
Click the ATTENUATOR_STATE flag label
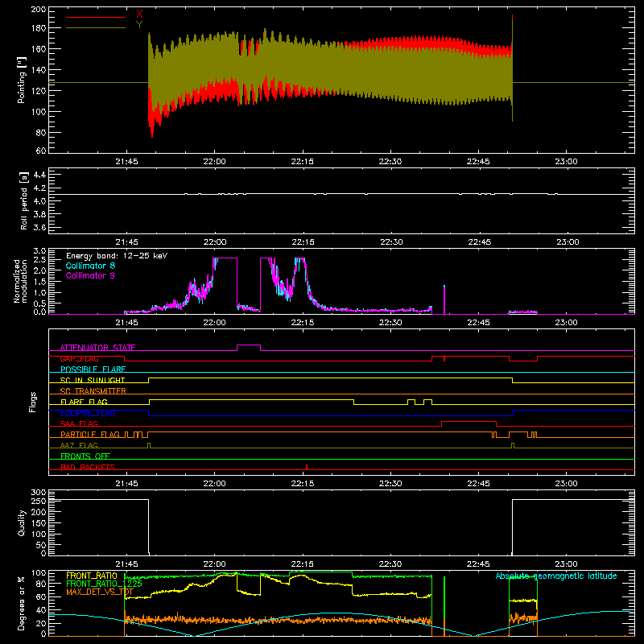(x=97, y=348)
